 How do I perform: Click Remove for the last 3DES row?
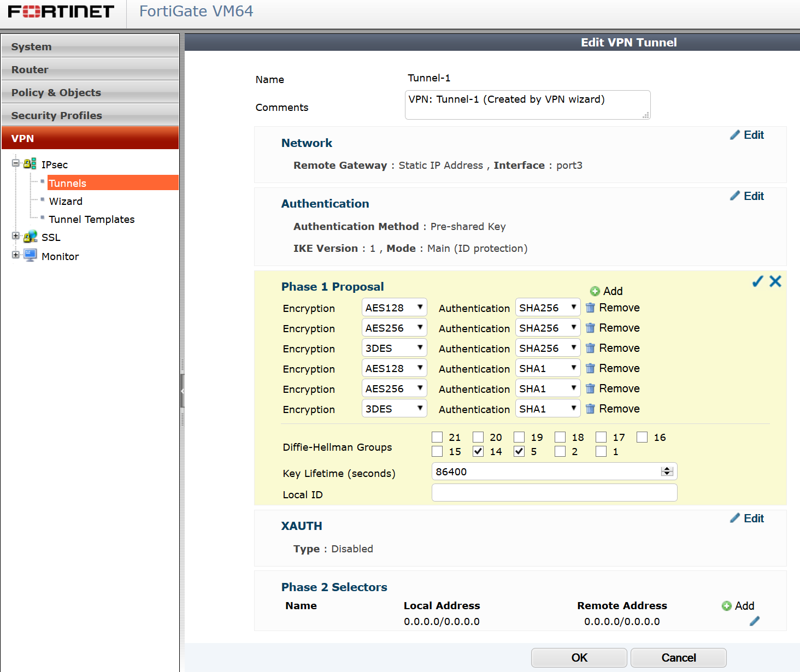(x=619, y=409)
